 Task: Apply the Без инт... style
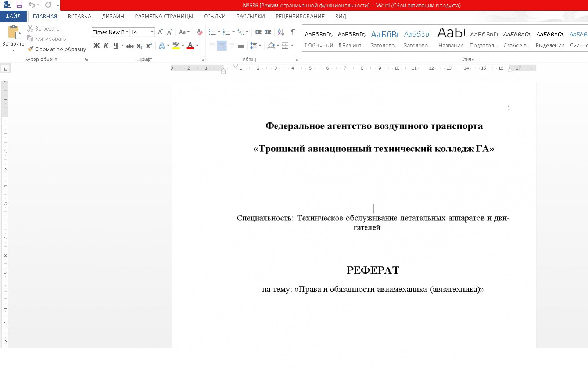[x=352, y=39]
